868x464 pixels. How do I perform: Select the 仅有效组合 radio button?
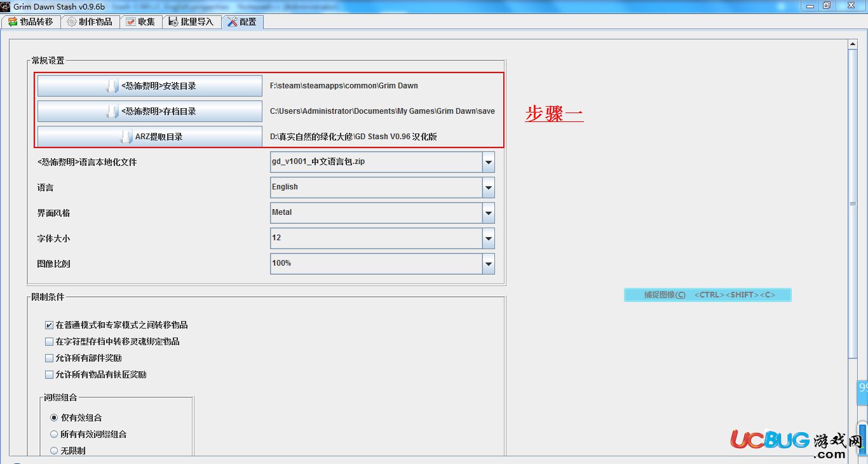pos(54,418)
